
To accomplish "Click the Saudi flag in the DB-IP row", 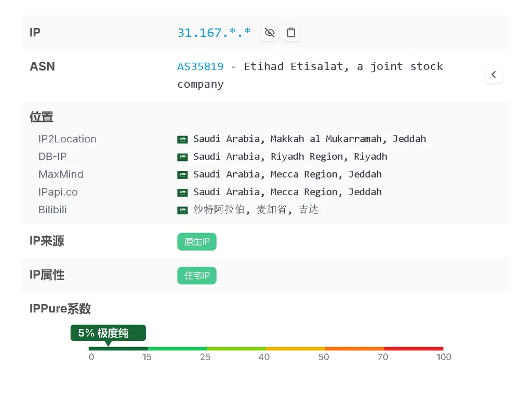I will [182, 157].
